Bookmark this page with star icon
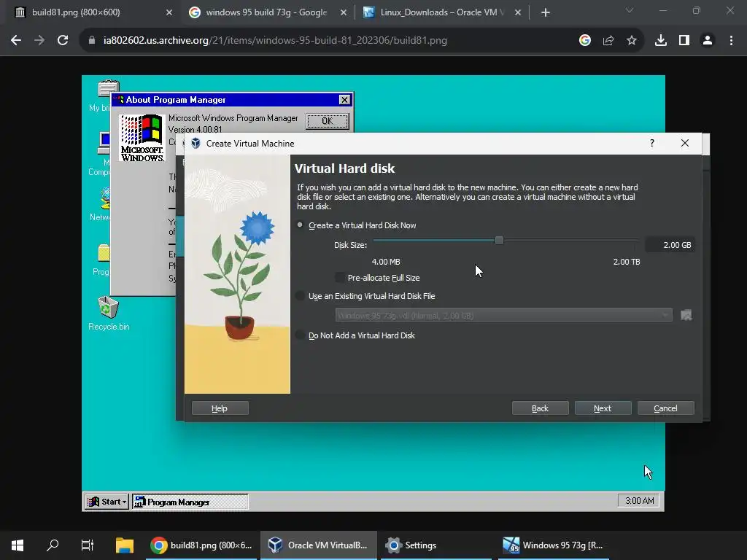This screenshot has width=747, height=560. pos(632,41)
